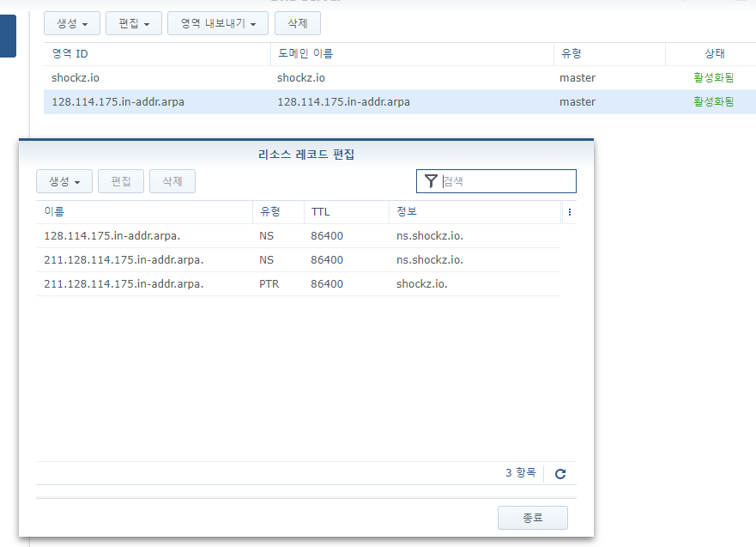Sort zones by the 도메인 이름 column header
Screen dimensions: 756x547
pos(410,54)
